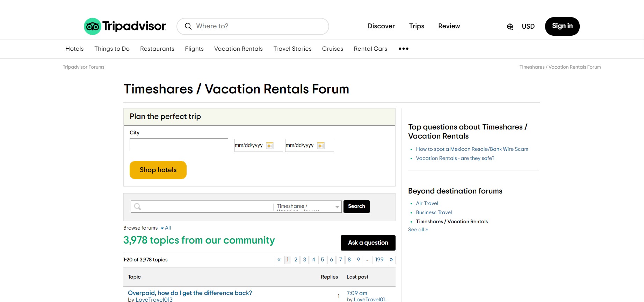Go to page 7 of topics
644x302 pixels.
(341, 260)
